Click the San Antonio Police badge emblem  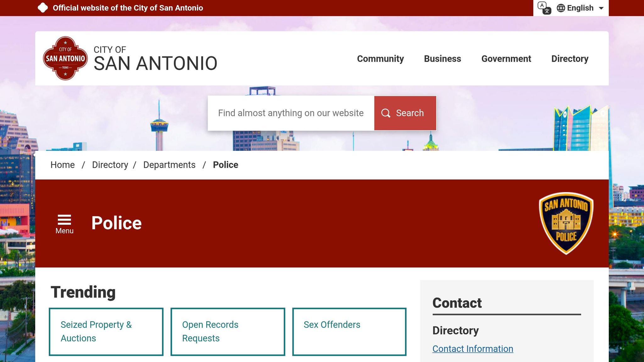pos(566,223)
